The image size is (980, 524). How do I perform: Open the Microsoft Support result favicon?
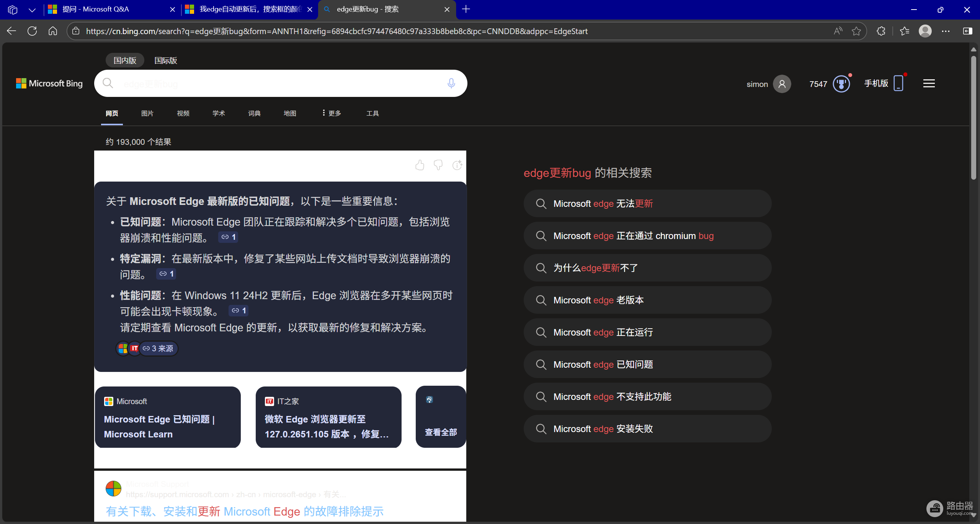(x=113, y=489)
